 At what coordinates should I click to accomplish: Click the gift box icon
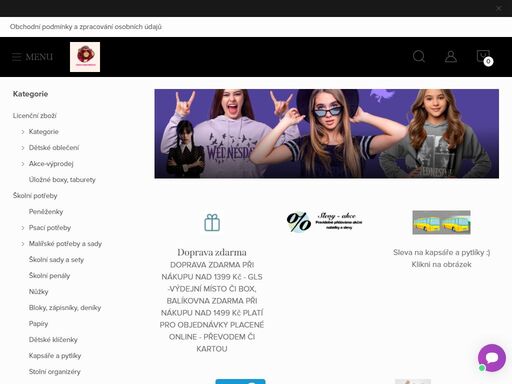[212, 222]
